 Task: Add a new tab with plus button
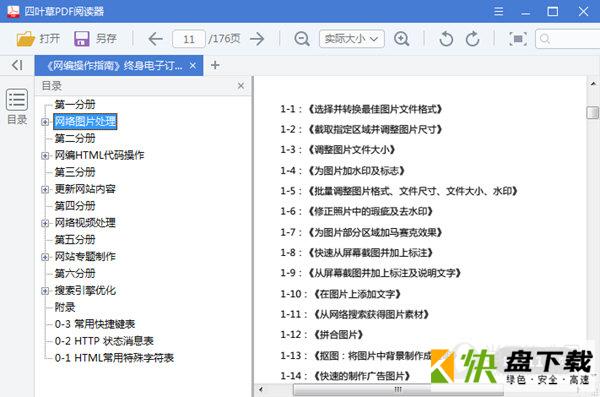[215, 65]
